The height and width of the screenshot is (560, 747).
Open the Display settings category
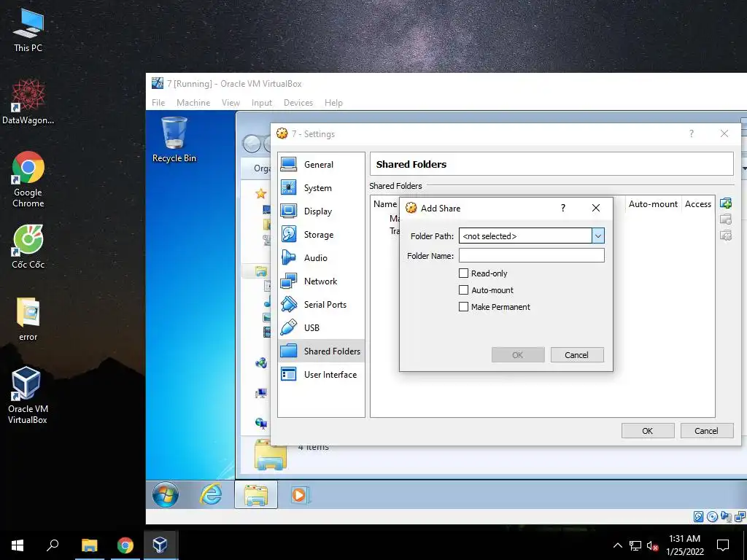pyautogui.click(x=321, y=211)
